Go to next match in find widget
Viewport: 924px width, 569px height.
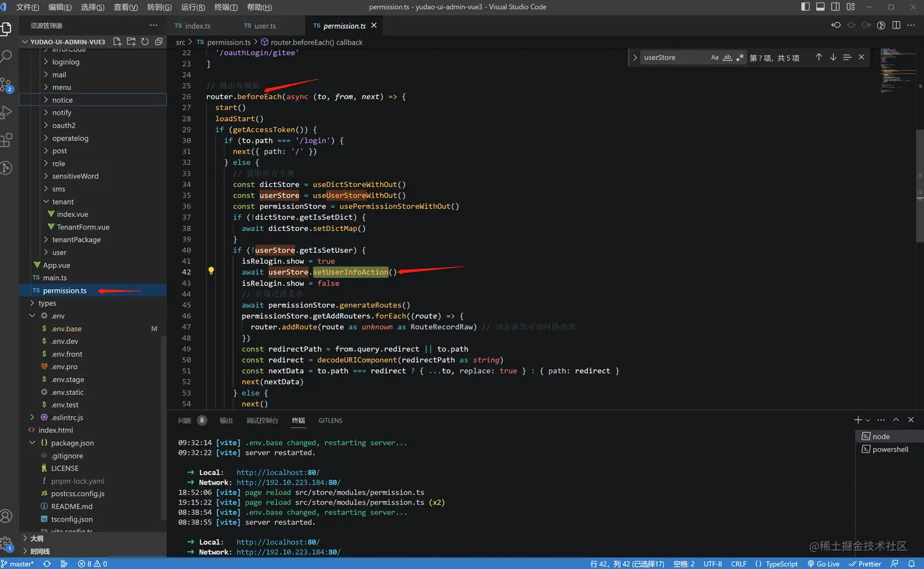coord(833,57)
